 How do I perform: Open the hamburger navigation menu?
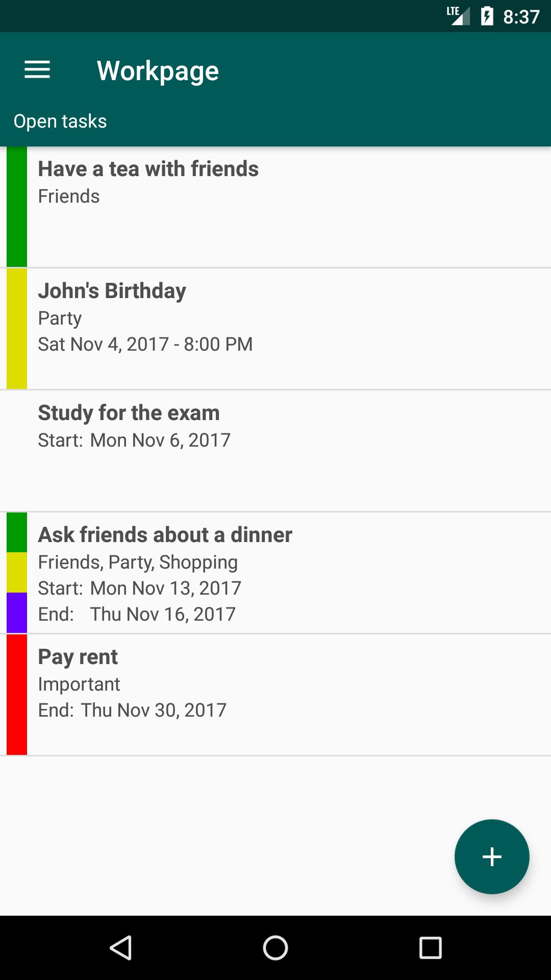click(x=37, y=70)
